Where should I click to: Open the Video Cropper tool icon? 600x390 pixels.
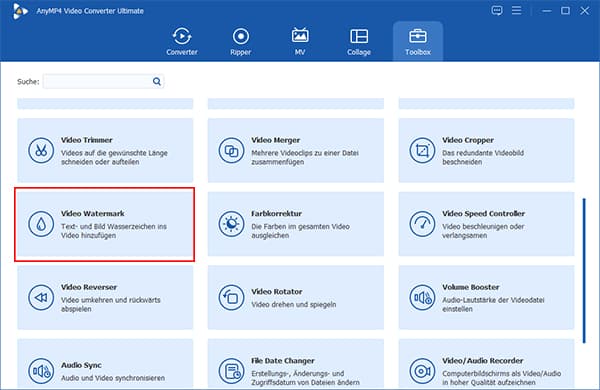(x=422, y=150)
